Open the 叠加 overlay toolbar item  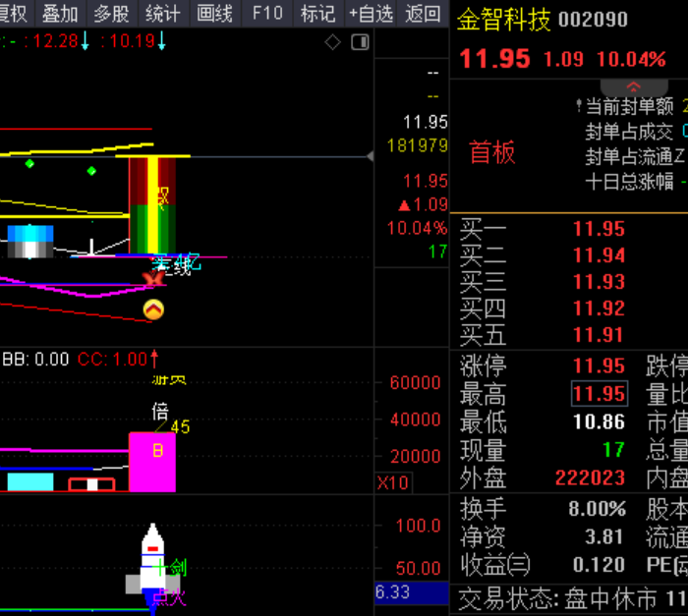pyautogui.click(x=60, y=13)
